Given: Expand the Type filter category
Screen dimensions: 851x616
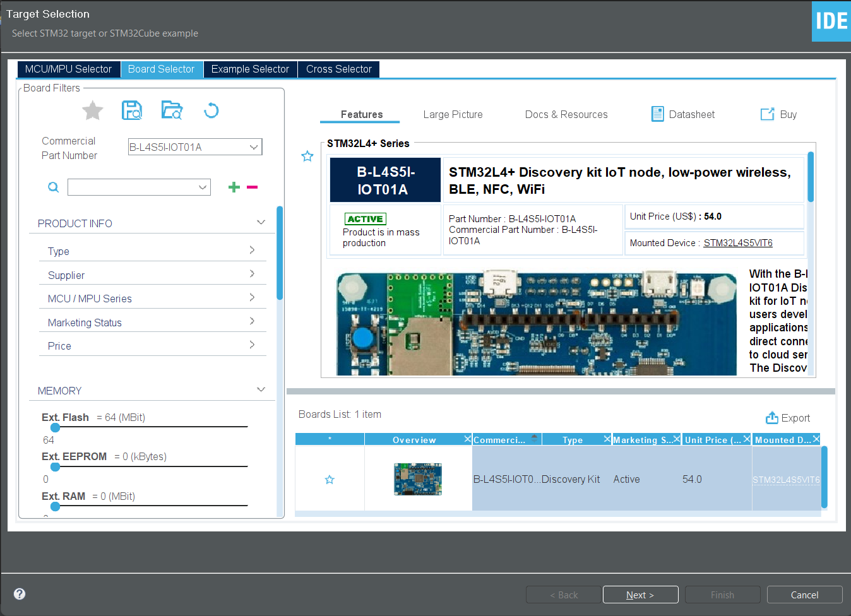Looking at the screenshot, I should [152, 251].
